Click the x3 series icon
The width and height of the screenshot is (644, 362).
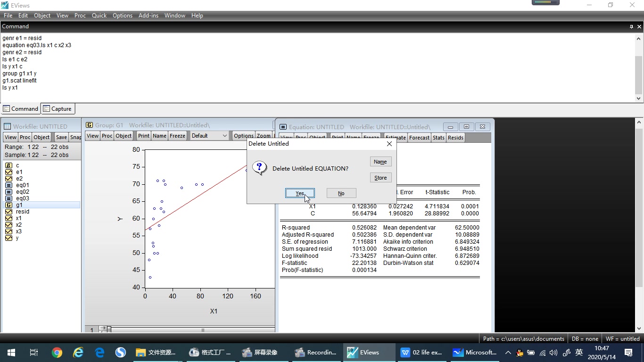[13, 231]
